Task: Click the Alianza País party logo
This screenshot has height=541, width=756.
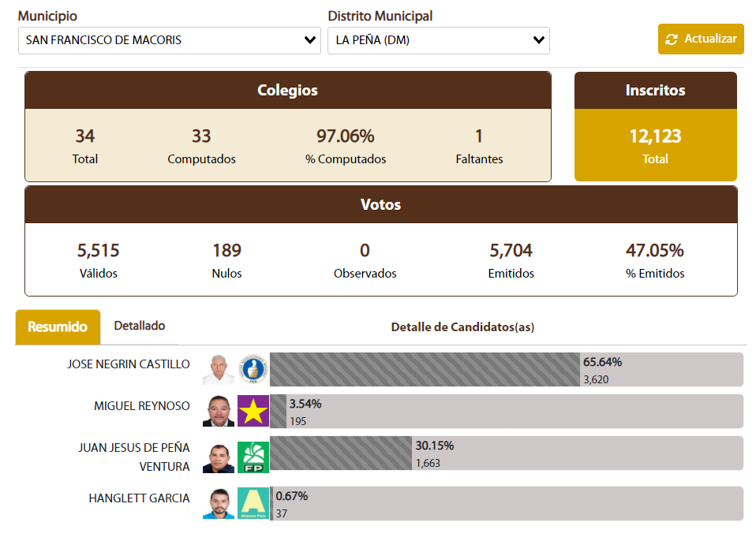Action: tap(253, 503)
